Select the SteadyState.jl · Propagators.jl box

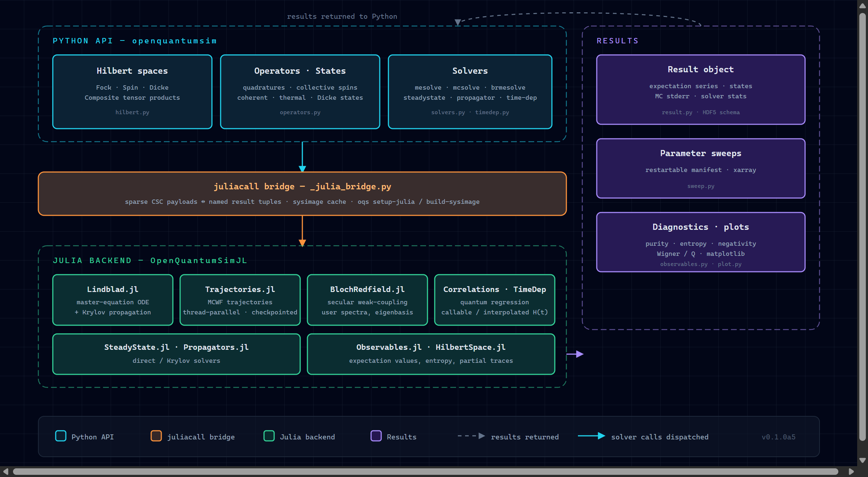[x=176, y=354]
